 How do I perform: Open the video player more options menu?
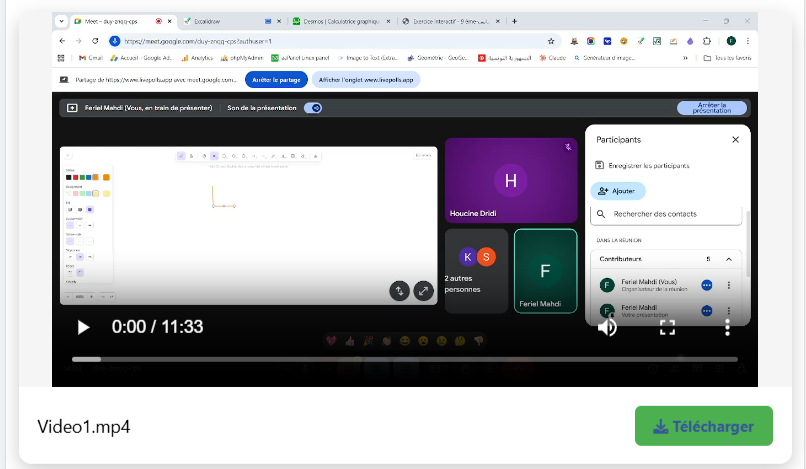pyautogui.click(x=728, y=327)
